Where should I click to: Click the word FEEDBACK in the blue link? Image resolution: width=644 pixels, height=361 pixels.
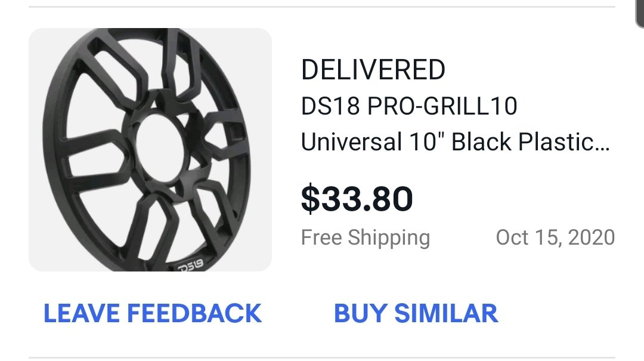194,313
